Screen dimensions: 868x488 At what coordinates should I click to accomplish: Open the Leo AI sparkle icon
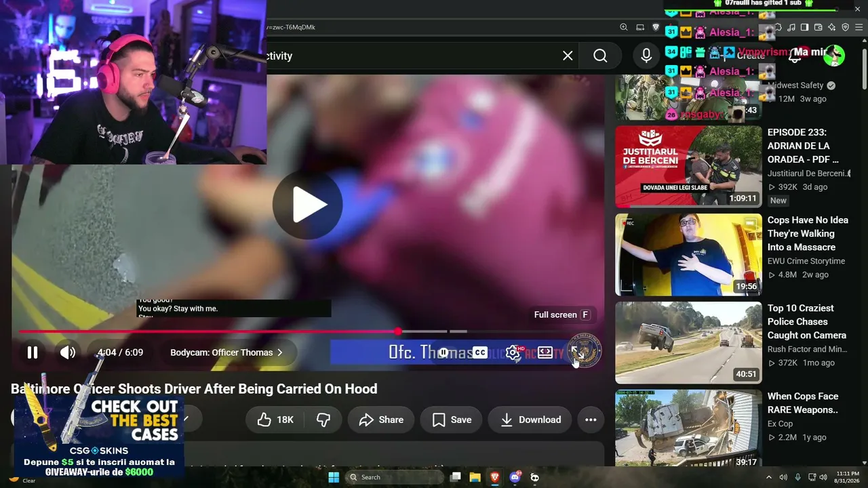pyautogui.click(x=832, y=27)
